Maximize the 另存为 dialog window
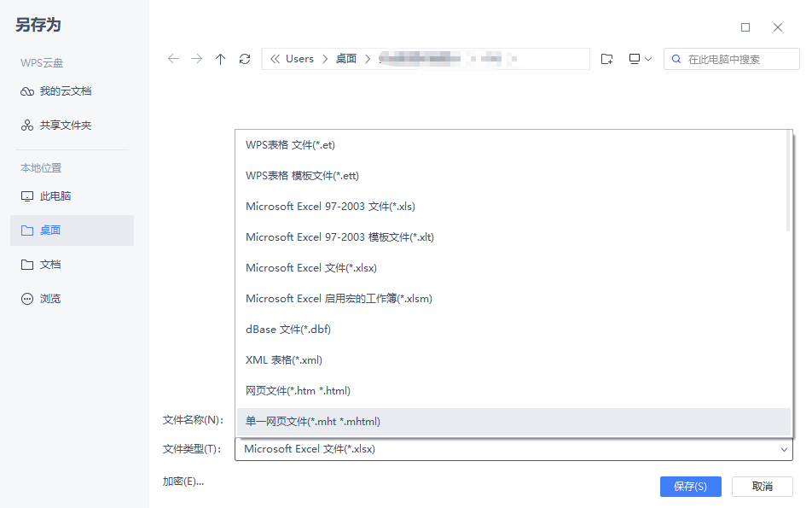This screenshot has width=812, height=508. pos(745,27)
